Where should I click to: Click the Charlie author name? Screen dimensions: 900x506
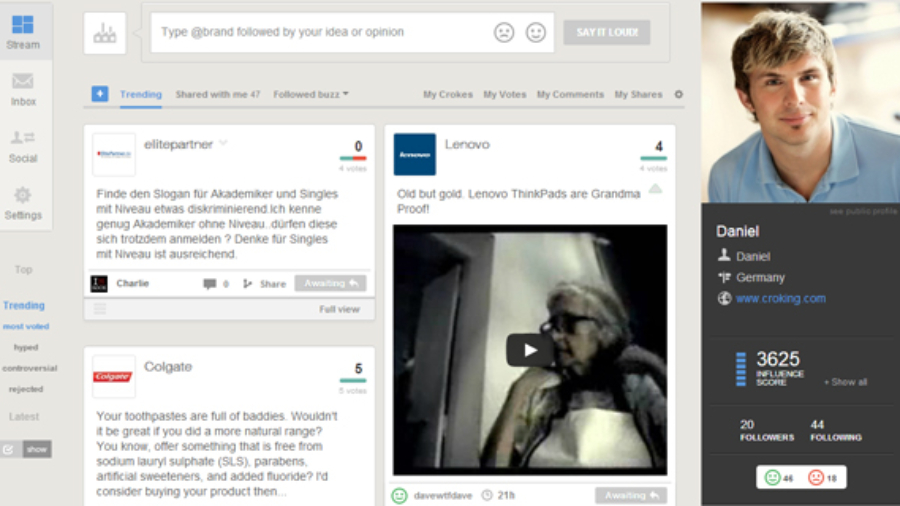coord(133,283)
